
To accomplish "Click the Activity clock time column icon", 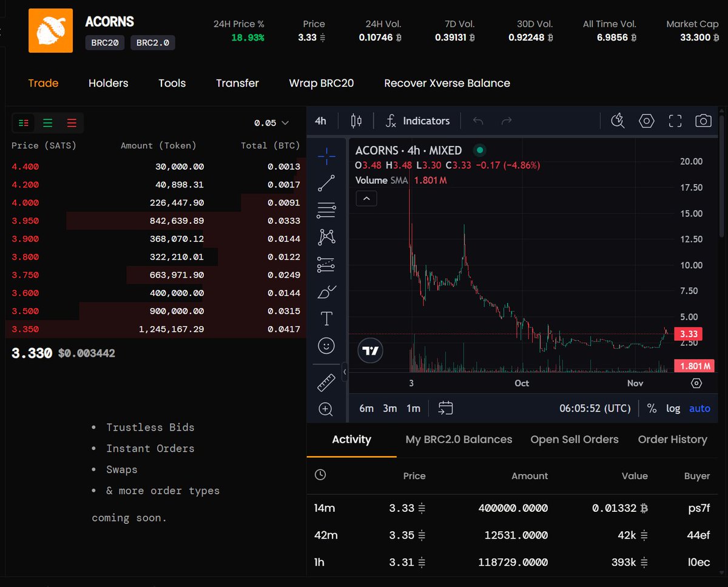I will click(320, 475).
